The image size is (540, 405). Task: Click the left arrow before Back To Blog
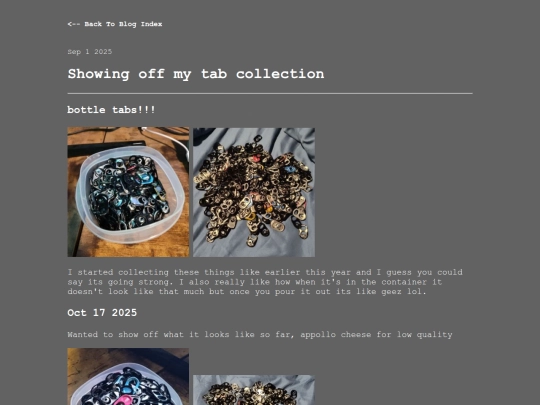coord(74,24)
